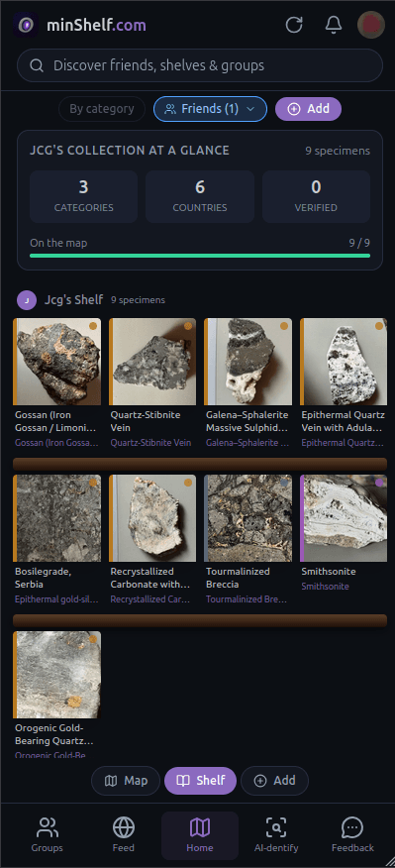Click the Epithermal gold-sil... subtitle

56,599
